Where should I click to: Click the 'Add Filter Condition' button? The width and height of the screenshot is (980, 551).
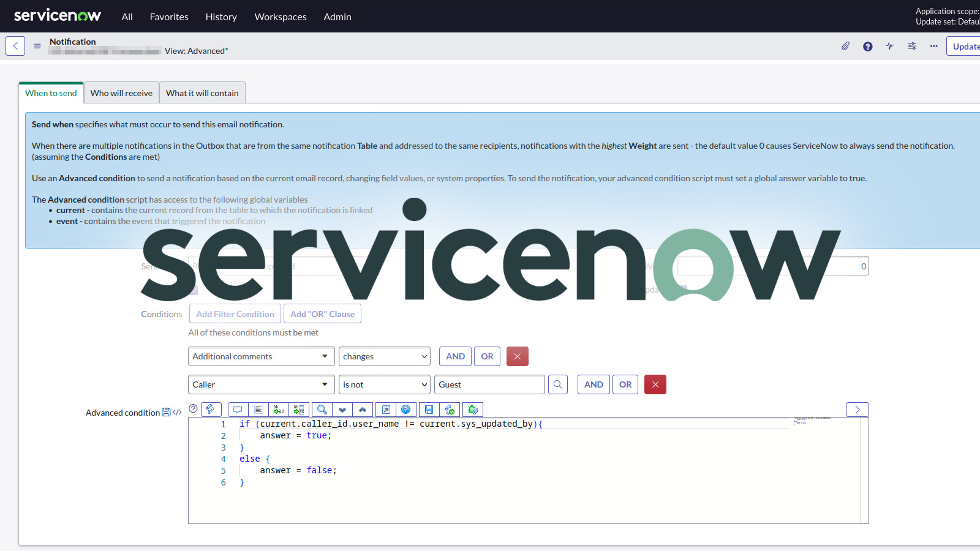pyautogui.click(x=235, y=313)
